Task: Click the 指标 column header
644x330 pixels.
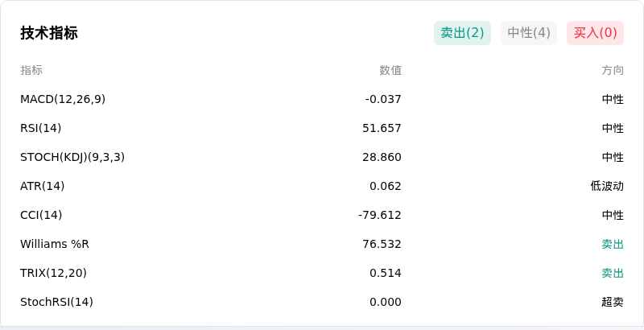Action: [x=31, y=70]
